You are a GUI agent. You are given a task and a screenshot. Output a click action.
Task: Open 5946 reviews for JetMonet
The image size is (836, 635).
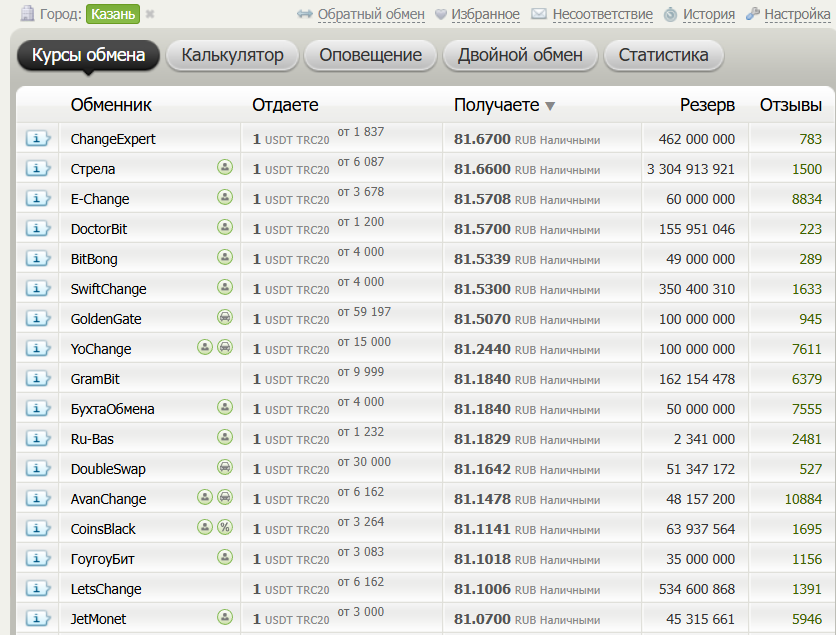coord(807,619)
